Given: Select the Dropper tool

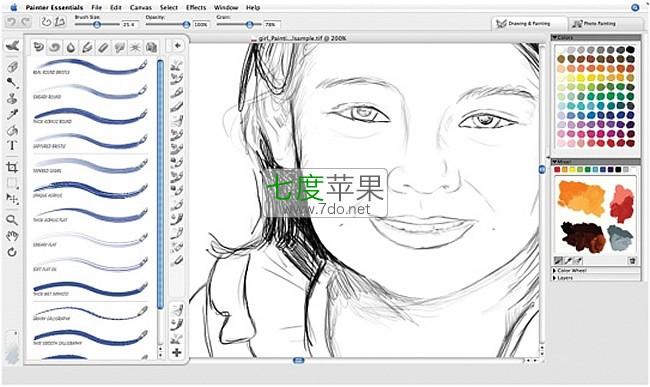Looking at the screenshot, I should tap(12, 114).
